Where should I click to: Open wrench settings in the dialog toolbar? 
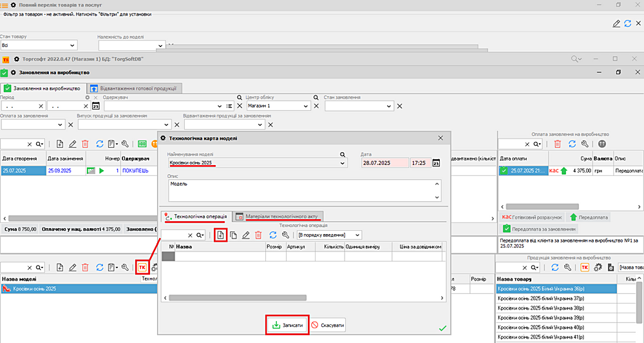[285, 235]
